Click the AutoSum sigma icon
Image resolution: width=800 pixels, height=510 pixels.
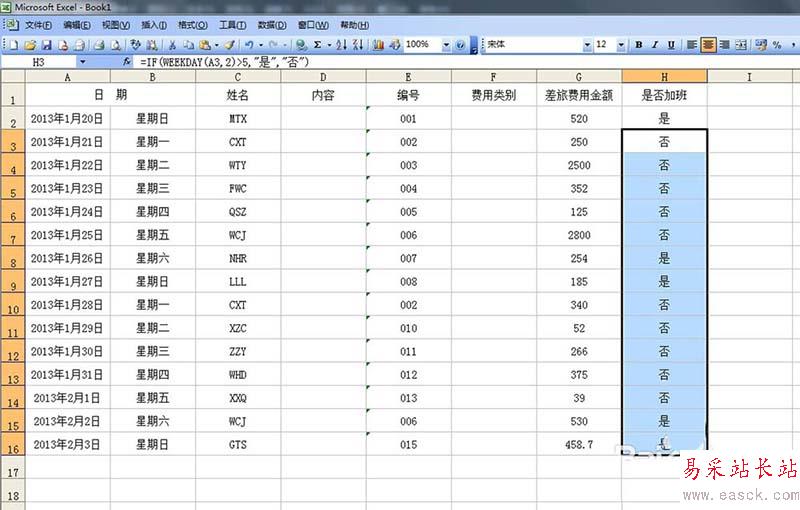click(317, 45)
